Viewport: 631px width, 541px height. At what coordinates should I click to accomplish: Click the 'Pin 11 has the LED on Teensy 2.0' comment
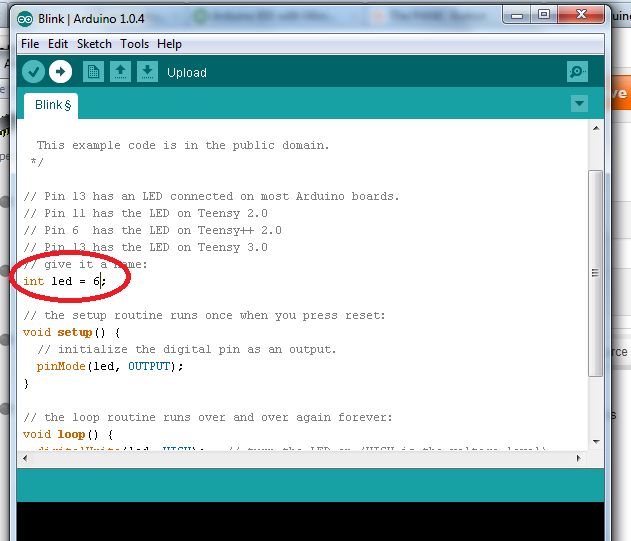145,213
